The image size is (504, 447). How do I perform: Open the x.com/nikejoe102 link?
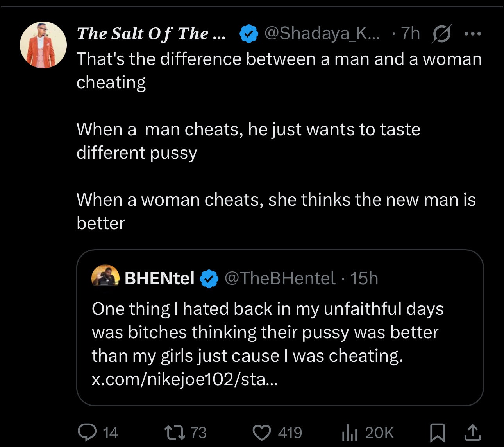184,379
